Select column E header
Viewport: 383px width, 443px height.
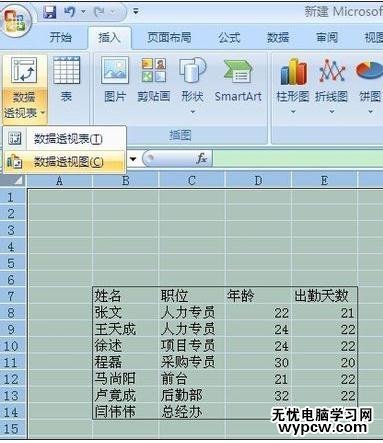(x=324, y=181)
